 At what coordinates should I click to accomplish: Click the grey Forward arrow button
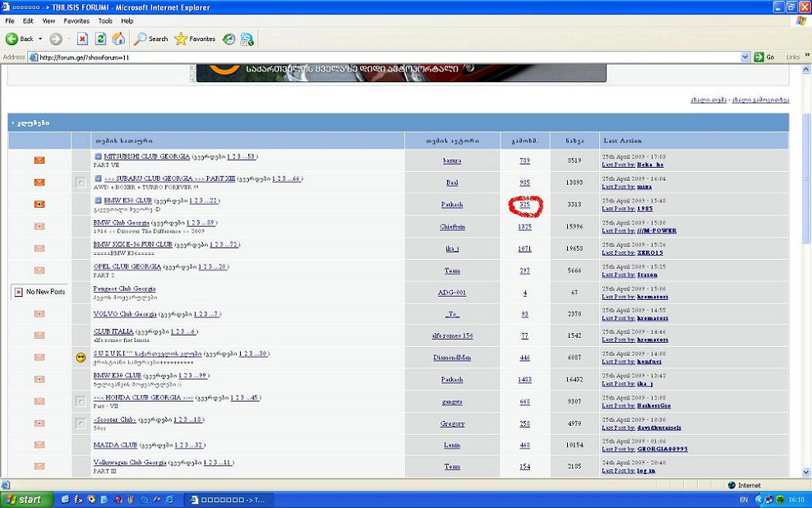pyautogui.click(x=56, y=39)
